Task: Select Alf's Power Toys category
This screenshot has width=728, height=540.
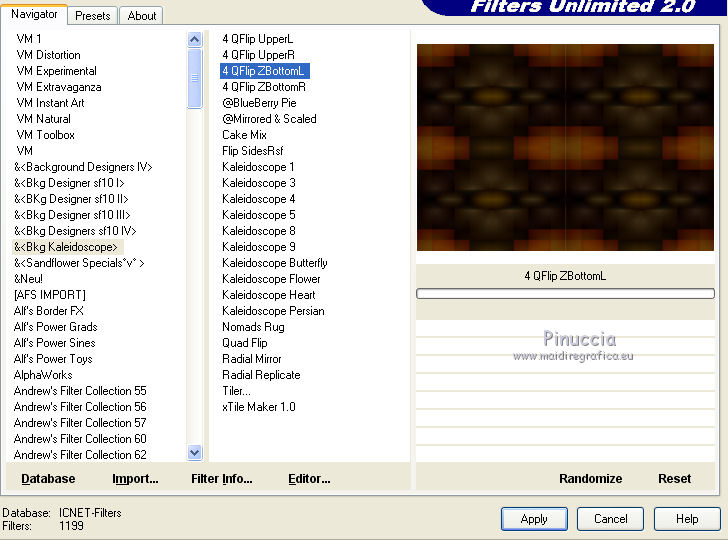Action: coord(53,359)
